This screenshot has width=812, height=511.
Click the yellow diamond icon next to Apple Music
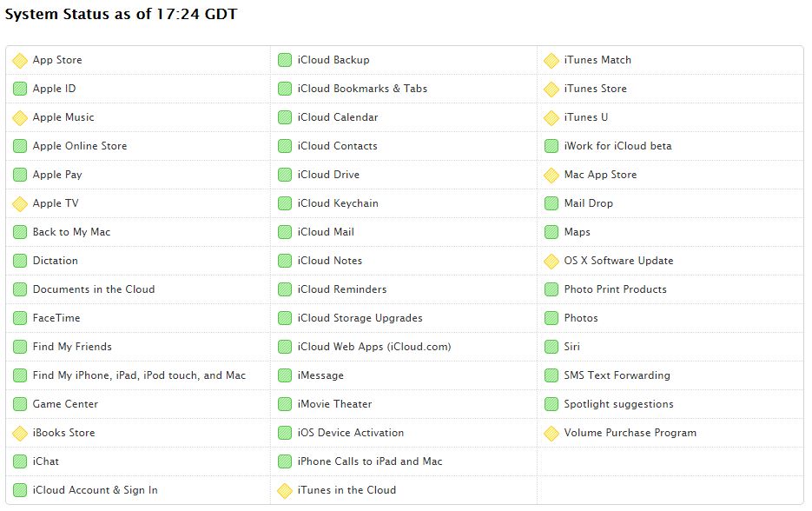(20, 117)
